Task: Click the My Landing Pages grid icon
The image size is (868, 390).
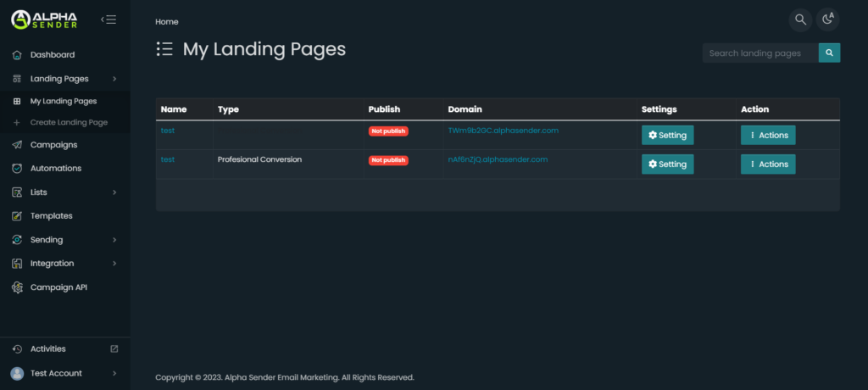Action: click(x=17, y=102)
